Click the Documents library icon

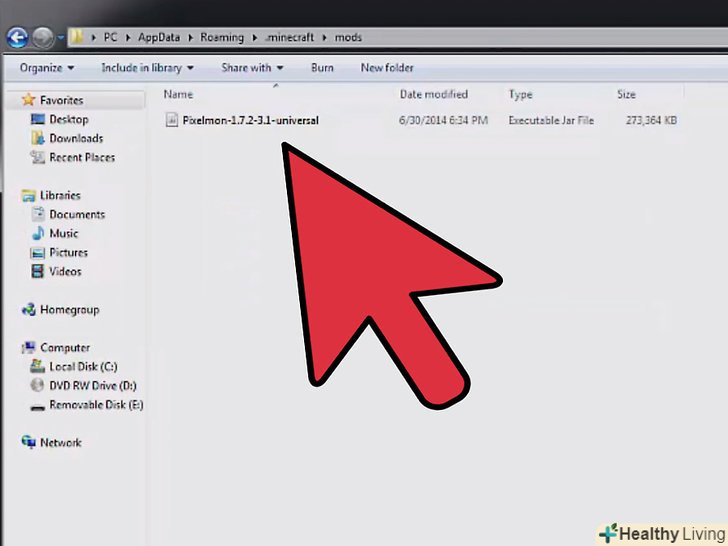(x=38, y=214)
